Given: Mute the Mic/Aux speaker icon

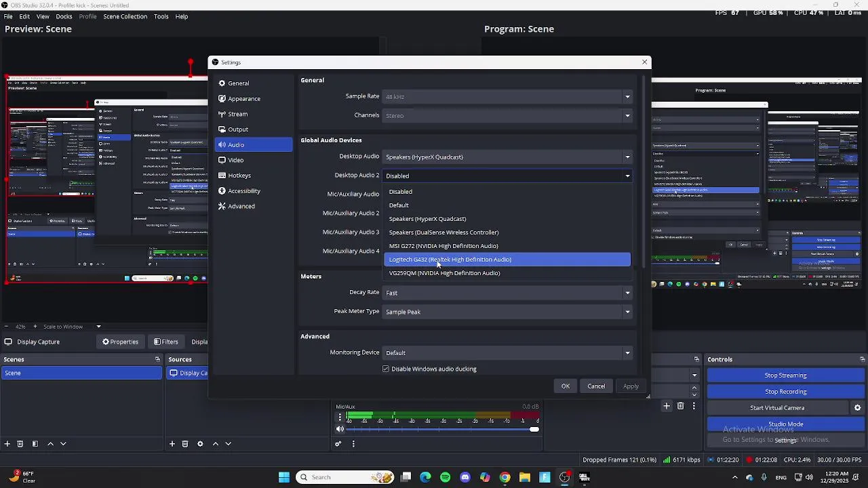Looking at the screenshot, I should pos(340,429).
